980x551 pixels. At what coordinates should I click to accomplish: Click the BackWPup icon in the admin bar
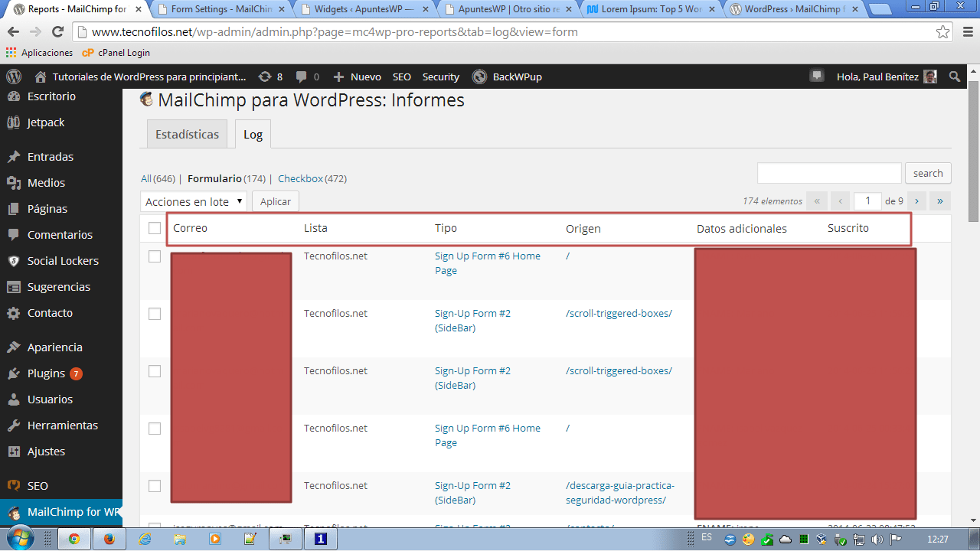coord(479,77)
